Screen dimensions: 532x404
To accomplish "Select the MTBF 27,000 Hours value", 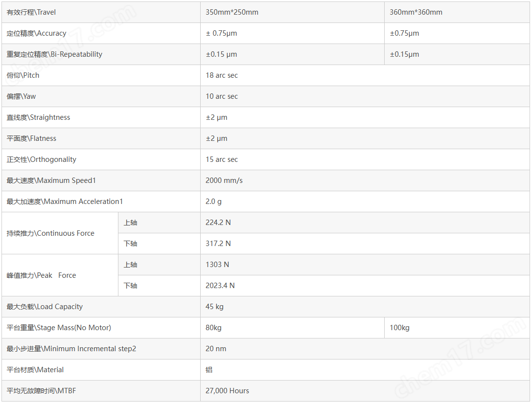I will point(227,390).
